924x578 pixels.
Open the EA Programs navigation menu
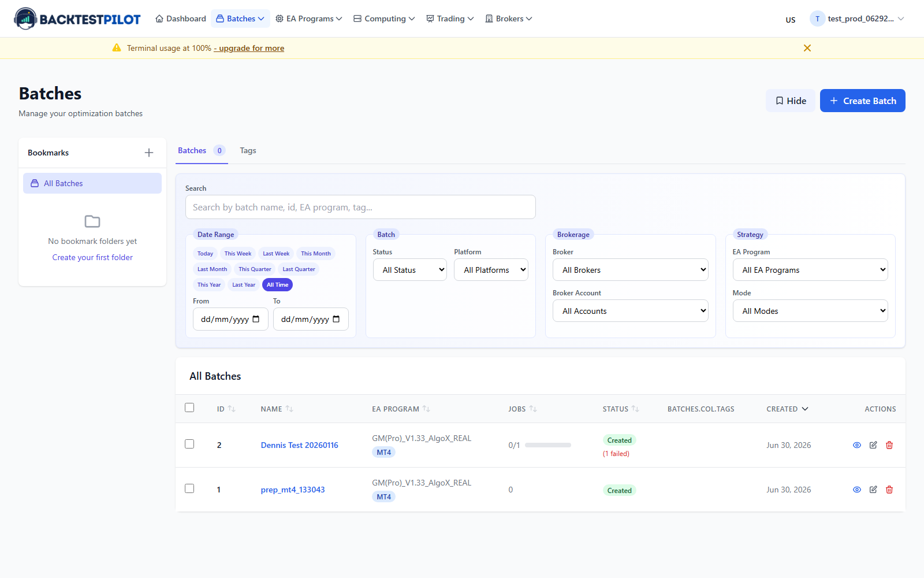[309, 18]
